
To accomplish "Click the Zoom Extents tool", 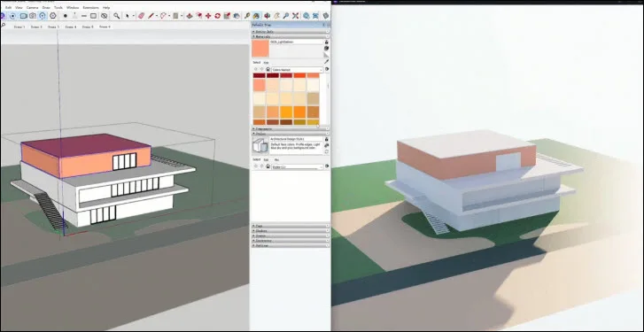I will (x=296, y=16).
